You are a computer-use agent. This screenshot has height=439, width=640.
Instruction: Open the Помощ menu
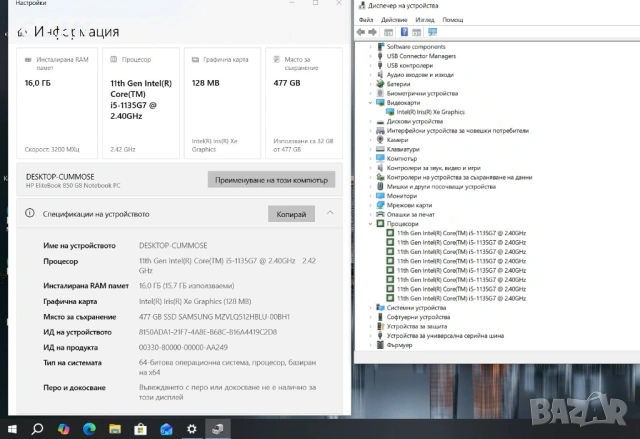coord(453,20)
